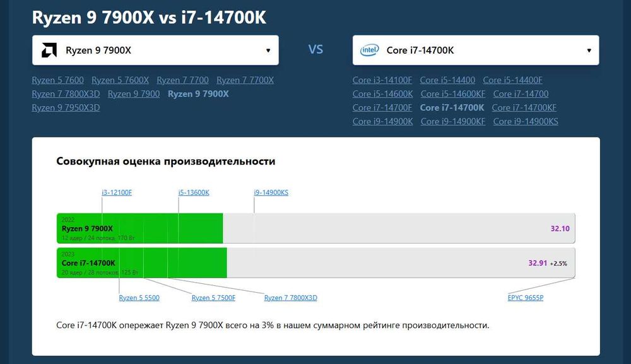Click the Совокупная оценка производительности heading
The image size is (631, 364).
[166, 161]
